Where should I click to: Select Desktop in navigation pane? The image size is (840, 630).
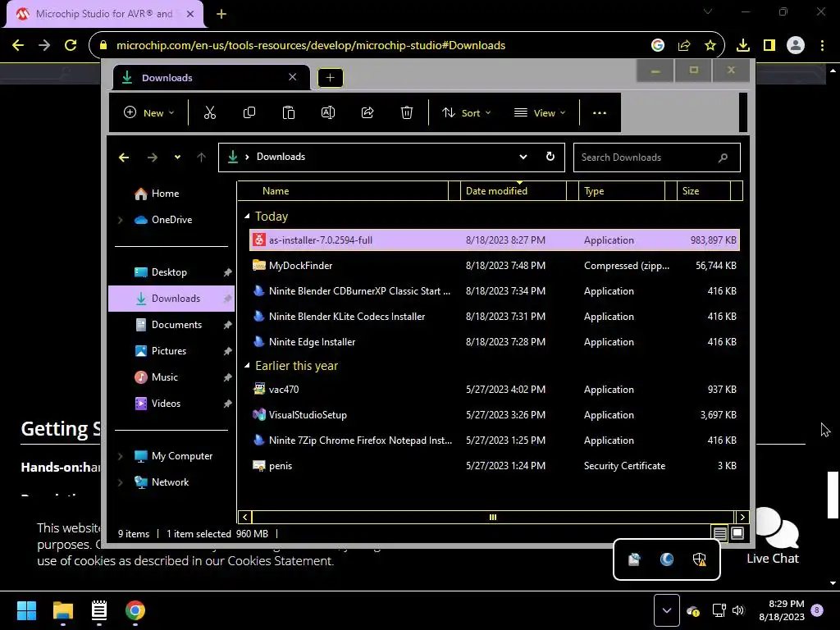[171, 272]
